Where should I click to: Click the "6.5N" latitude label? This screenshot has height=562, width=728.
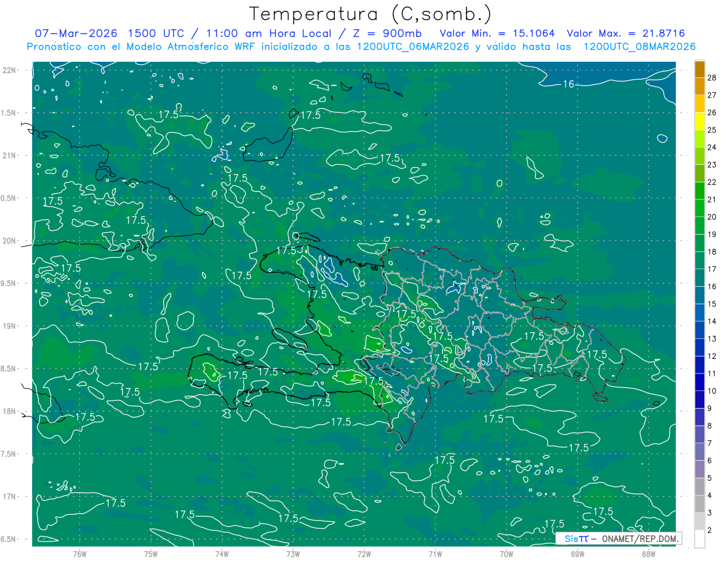[x=9, y=539]
